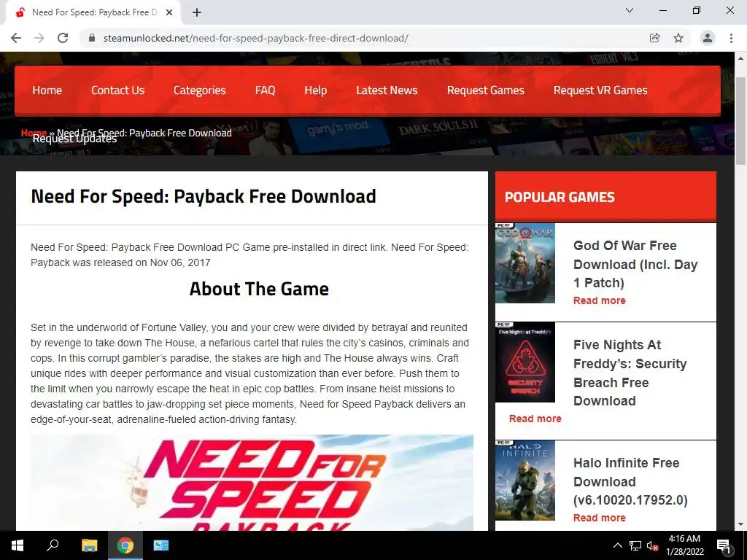This screenshot has height=560, width=747.
Task: Click the red Home breadcrumb link
Action: (34, 132)
